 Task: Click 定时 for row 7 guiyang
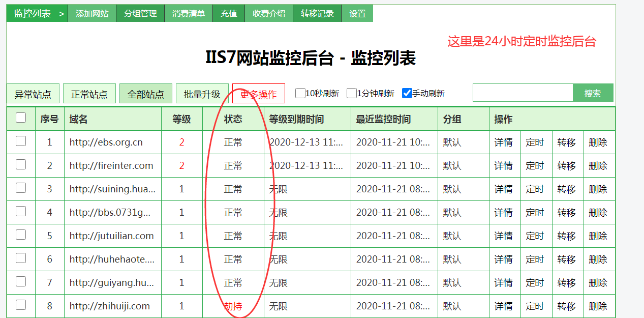(x=535, y=283)
